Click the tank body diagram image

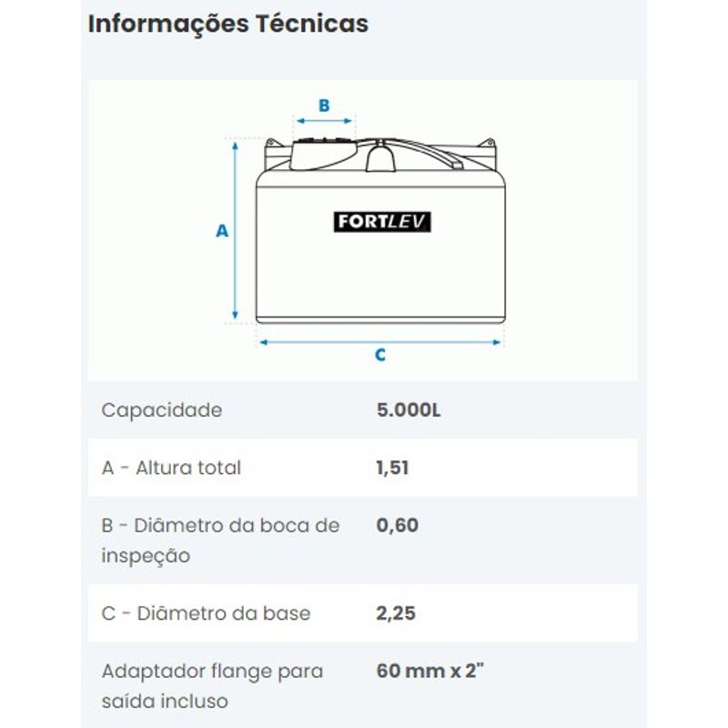380,231
